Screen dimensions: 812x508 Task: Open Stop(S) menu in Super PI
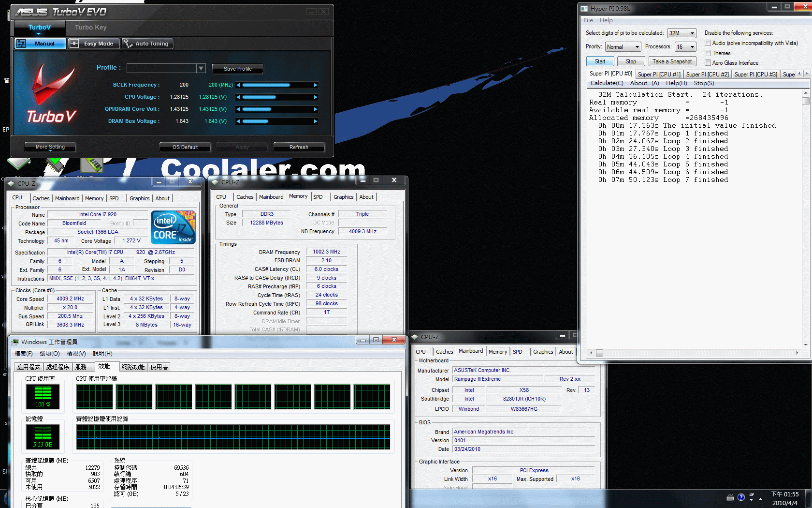coord(704,83)
